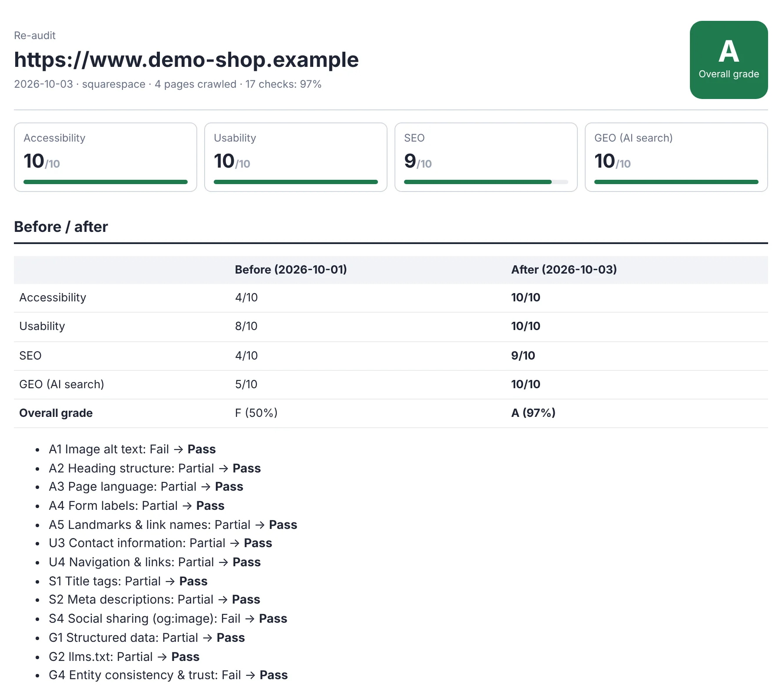Click the Before (2026-10-01) column header

(291, 270)
